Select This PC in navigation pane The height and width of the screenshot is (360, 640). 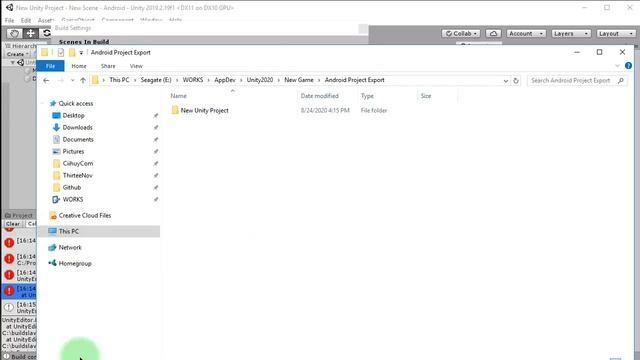click(69, 231)
